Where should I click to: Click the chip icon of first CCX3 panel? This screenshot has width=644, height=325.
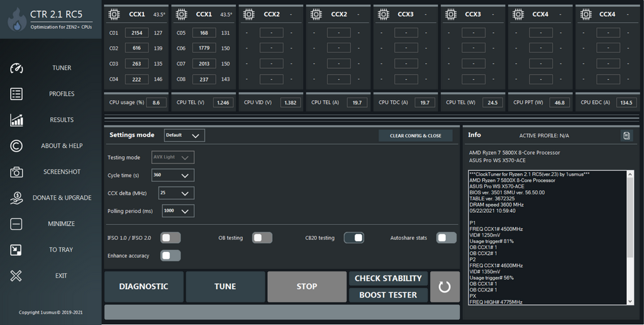pos(383,14)
